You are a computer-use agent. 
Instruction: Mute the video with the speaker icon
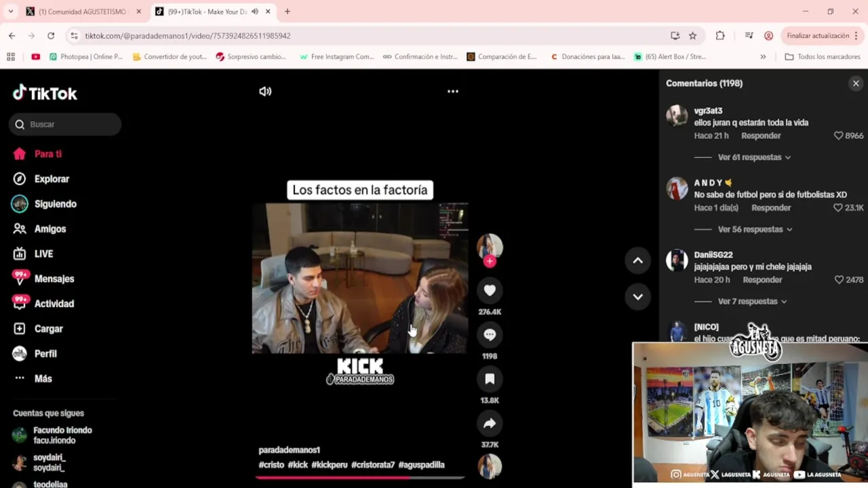pyautogui.click(x=265, y=91)
